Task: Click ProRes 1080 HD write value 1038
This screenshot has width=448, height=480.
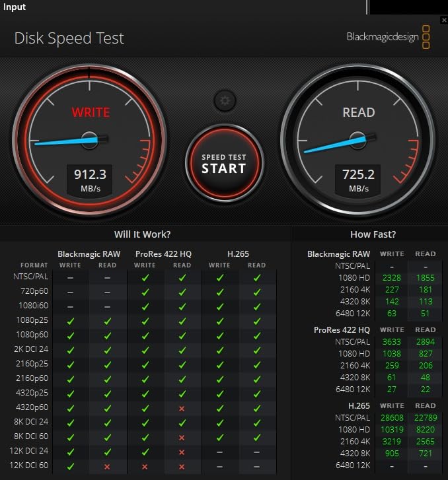Action: (392, 354)
